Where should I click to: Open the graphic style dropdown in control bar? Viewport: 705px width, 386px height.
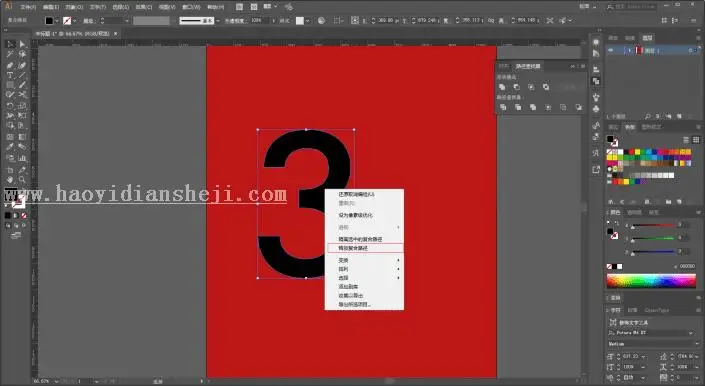pyautogui.click(x=308, y=21)
